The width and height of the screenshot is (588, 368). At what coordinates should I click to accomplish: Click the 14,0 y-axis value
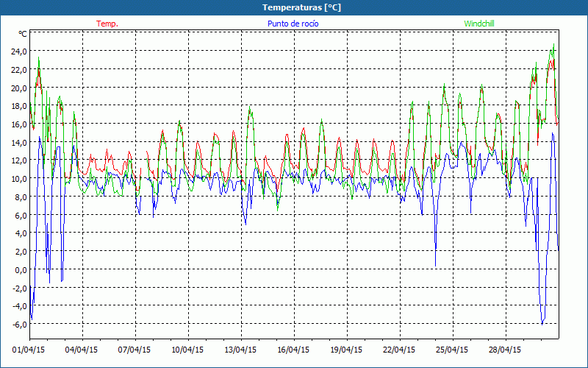tap(19, 143)
